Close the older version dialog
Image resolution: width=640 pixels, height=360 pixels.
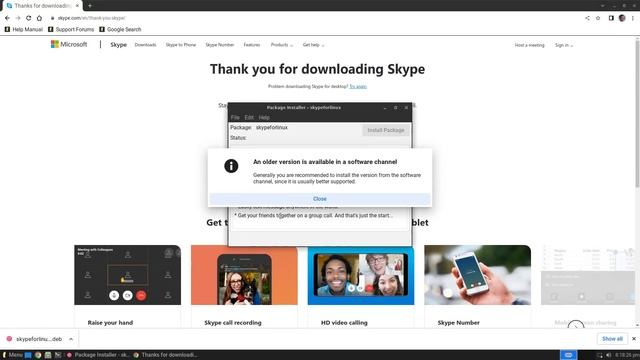[320, 199]
